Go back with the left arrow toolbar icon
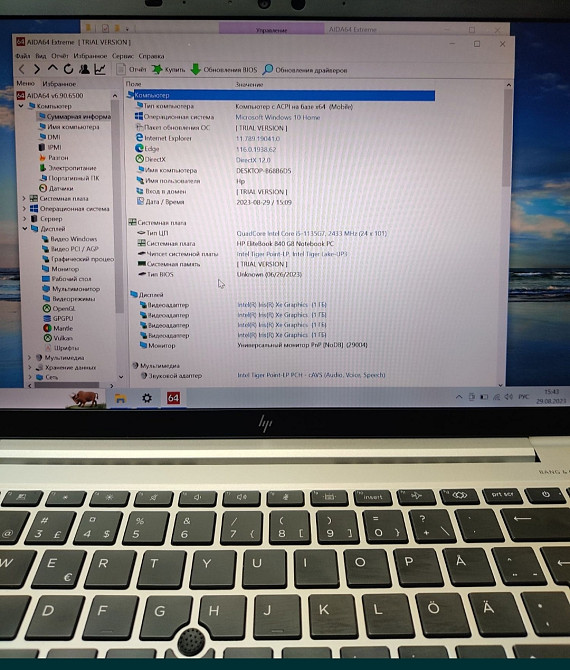570x670 pixels. 22,69
